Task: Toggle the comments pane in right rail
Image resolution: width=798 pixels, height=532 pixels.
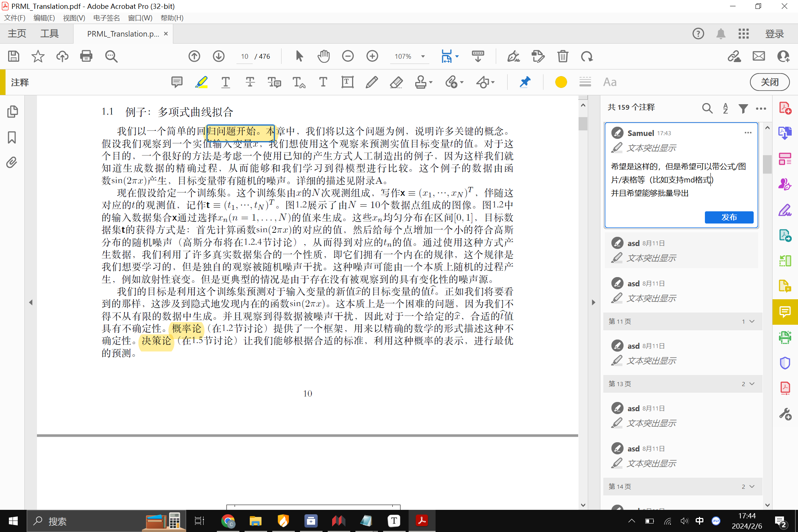Action: pyautogui.click(x=785, y=311)
